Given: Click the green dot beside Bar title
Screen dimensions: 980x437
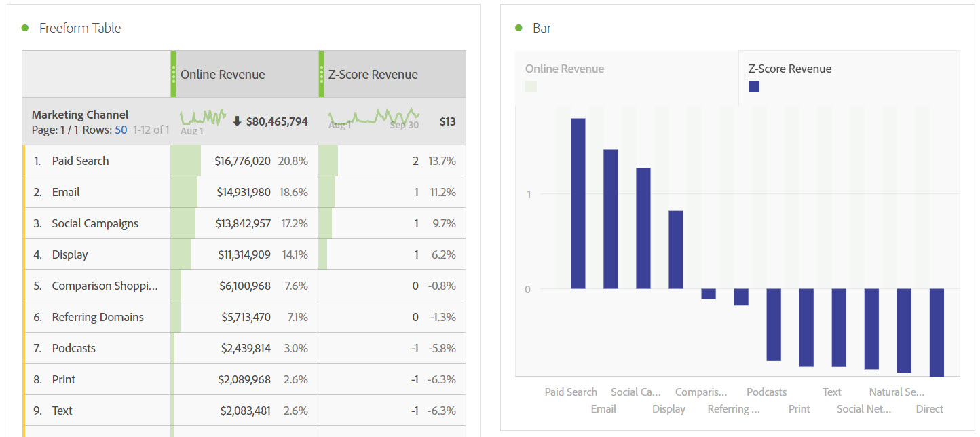Looking at the screenshot, I should pyautogui.click(x=519, y=28).
